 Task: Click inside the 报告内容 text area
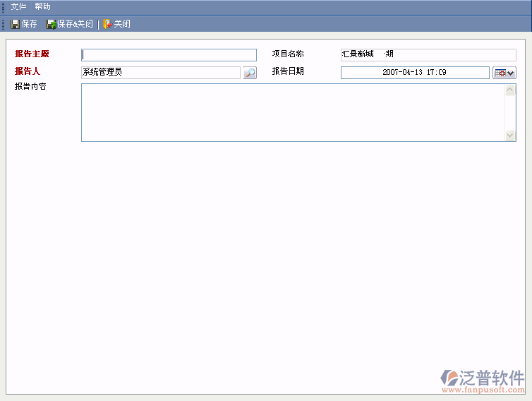click(x=293, y=113)
